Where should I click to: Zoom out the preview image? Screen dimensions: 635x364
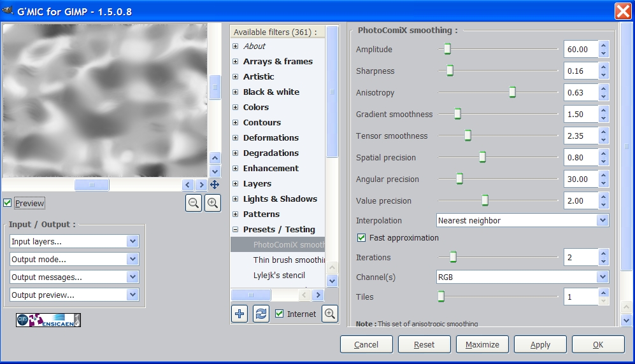click(194, 202)
